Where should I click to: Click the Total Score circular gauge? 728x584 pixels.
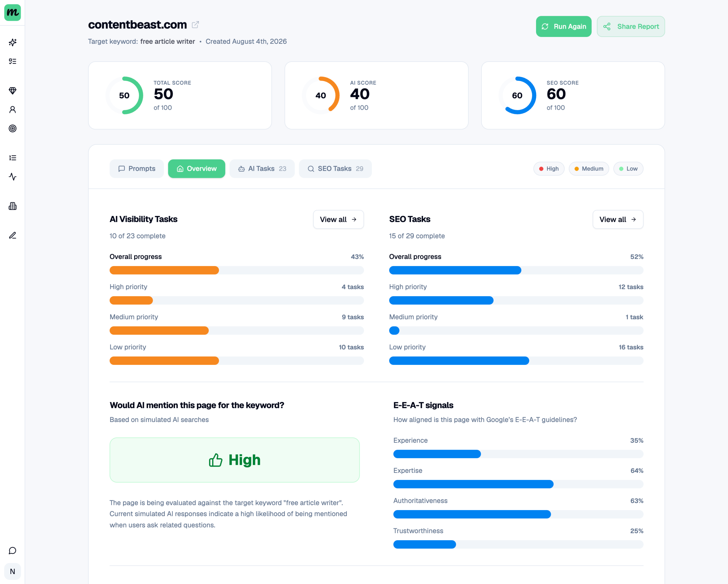124,95
